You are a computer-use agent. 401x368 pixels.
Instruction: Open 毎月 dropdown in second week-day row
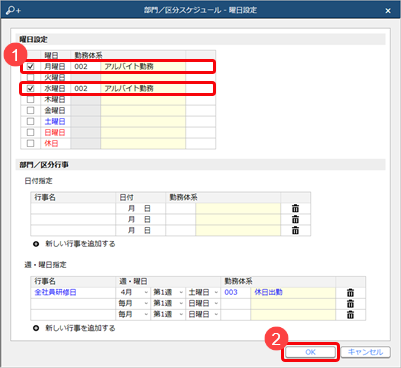pyautogui.click(x=133, y=304)
